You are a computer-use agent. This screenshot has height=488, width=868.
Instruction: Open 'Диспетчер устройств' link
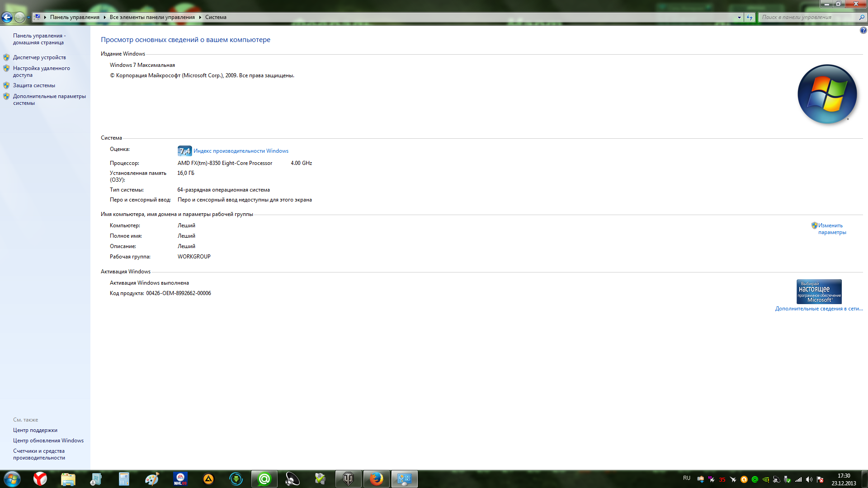tap(39, 57)
